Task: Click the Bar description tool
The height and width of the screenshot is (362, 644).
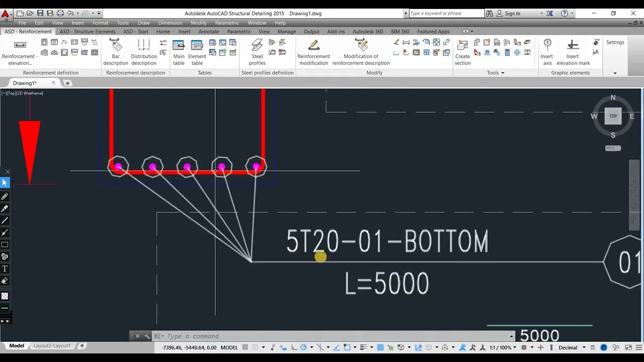Action: tap(116, 52)
